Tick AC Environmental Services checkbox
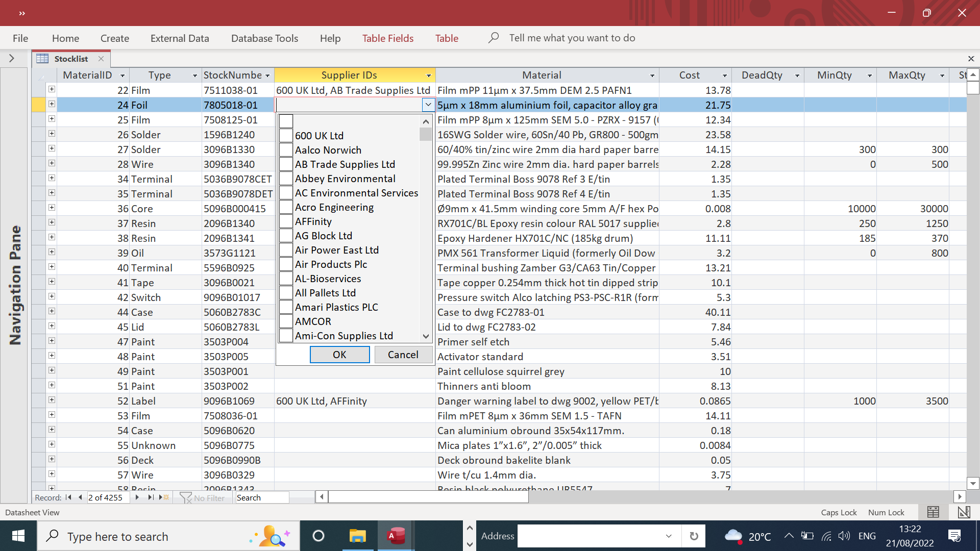980x551 pixels. 286,193
